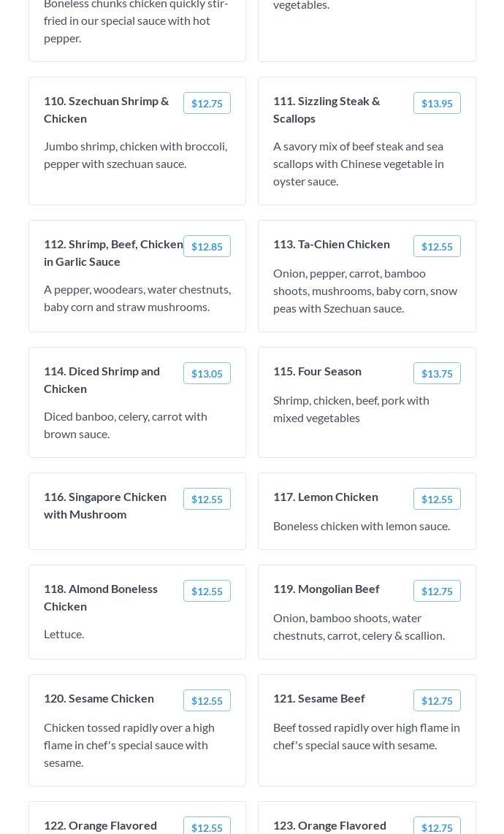Open the 115. Four Season menu item title
Screen dimensions: 504x834
317,371
